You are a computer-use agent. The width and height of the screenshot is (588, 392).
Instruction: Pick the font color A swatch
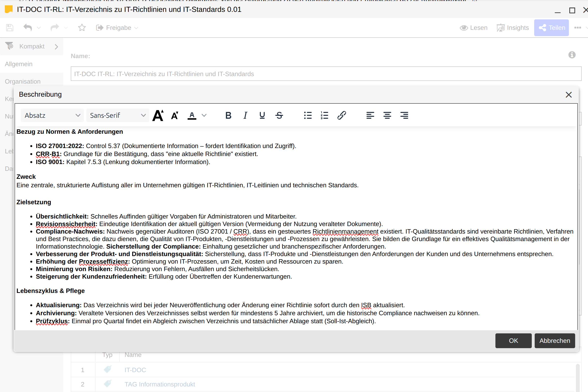point(192,116)
